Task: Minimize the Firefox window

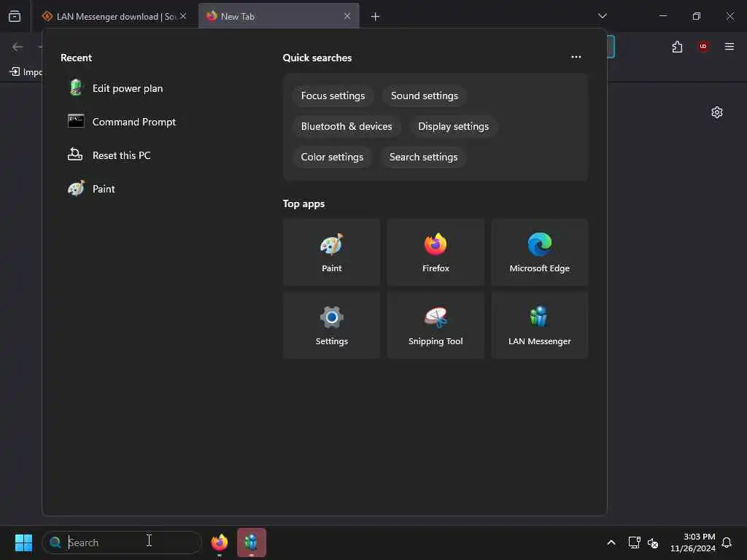Action: coord(662,16)
